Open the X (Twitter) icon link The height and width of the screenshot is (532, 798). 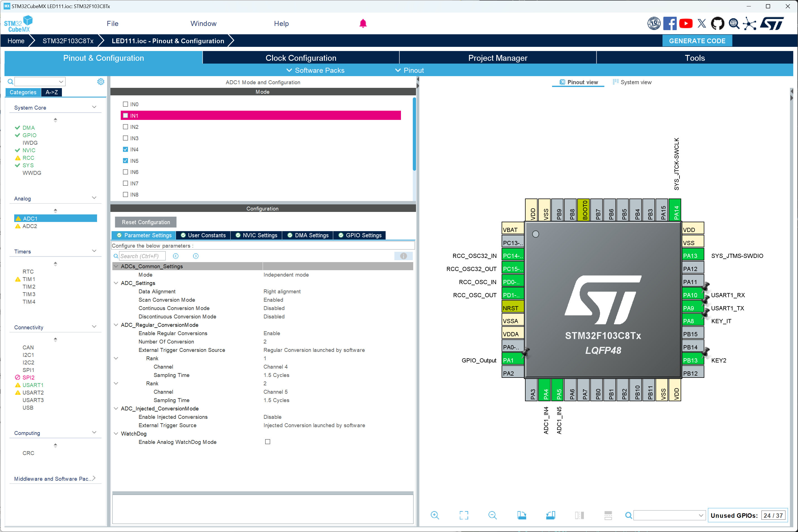pos(702,23)
